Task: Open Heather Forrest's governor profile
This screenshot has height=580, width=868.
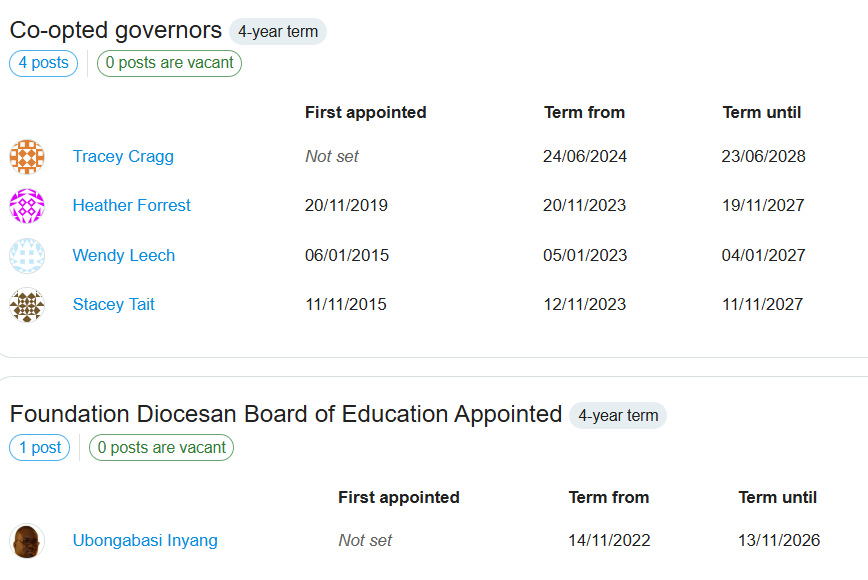Action: coord(131,206)
